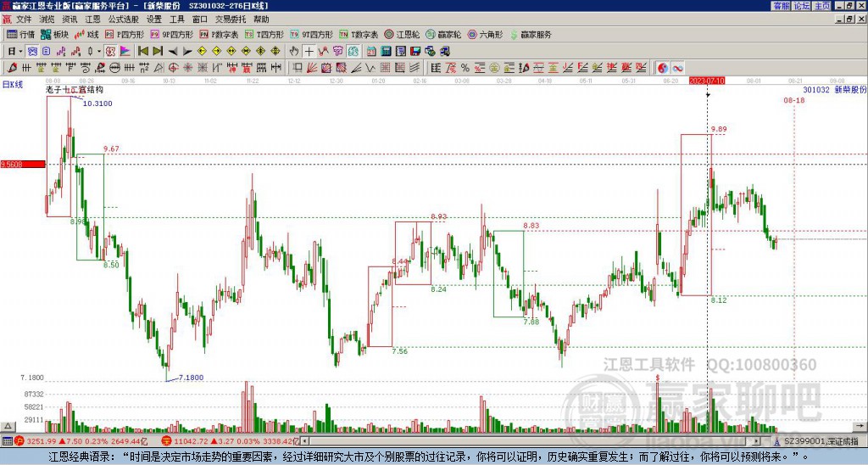Switch to the K线 chart view
Screen dimensions: 868x465
[86, 34]
